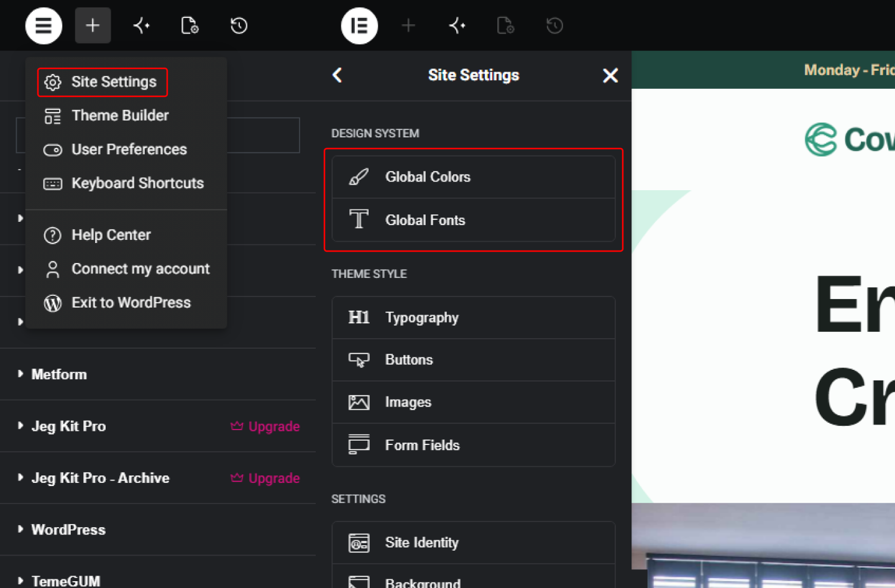Expand the Jeg Kit Pro category
Image resolution: width=895 pixels, height=588 pixels.
coord(158,426)
